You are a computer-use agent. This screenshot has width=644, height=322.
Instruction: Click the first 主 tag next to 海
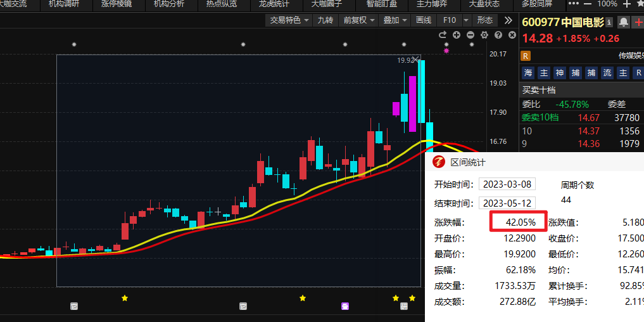[x=544, y=73]
